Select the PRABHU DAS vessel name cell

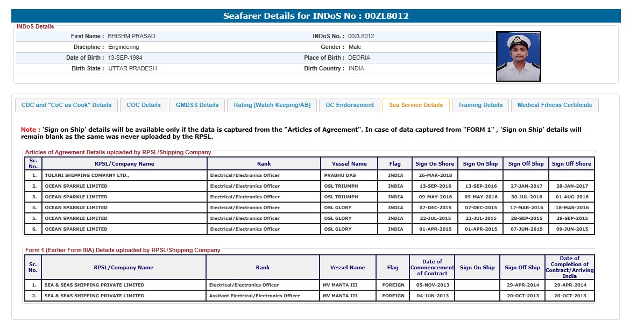click(x=340, y=175)
